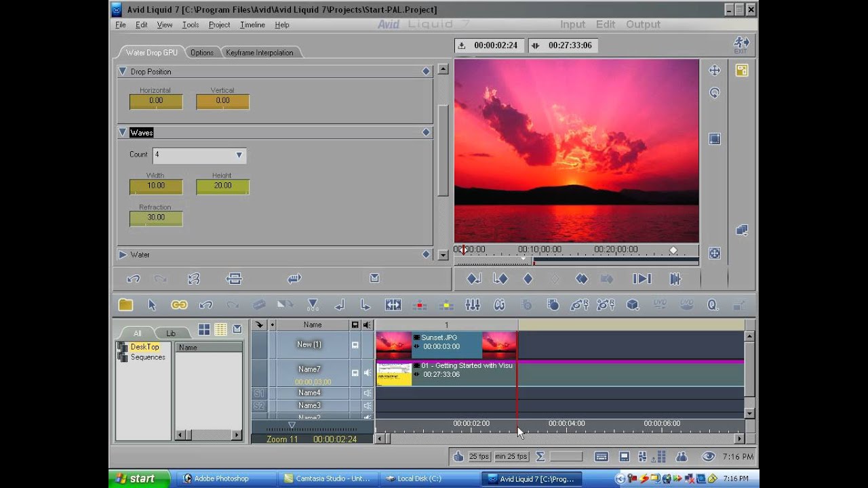Click the mark-out bracket icon in toolbar
This screenshot has height=488, width=868.
[x=366, y=305]
